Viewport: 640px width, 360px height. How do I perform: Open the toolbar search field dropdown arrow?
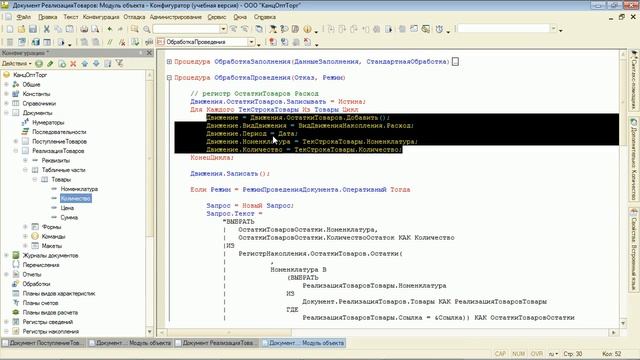coord(223,29)
